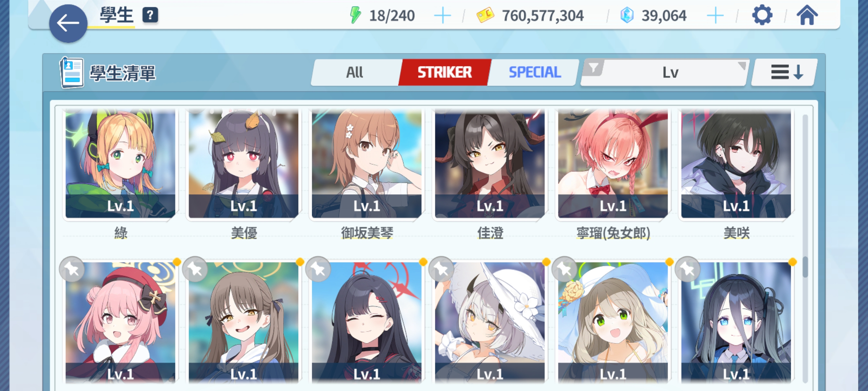Select student 佳澄 portrait
Screen dimensions: 868x391
click(x=489, y=164)
